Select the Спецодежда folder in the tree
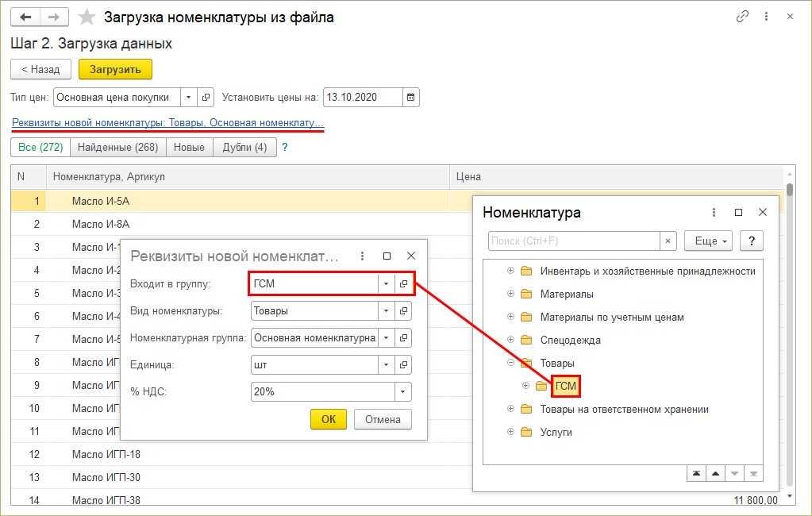 (x=570, y=341)
